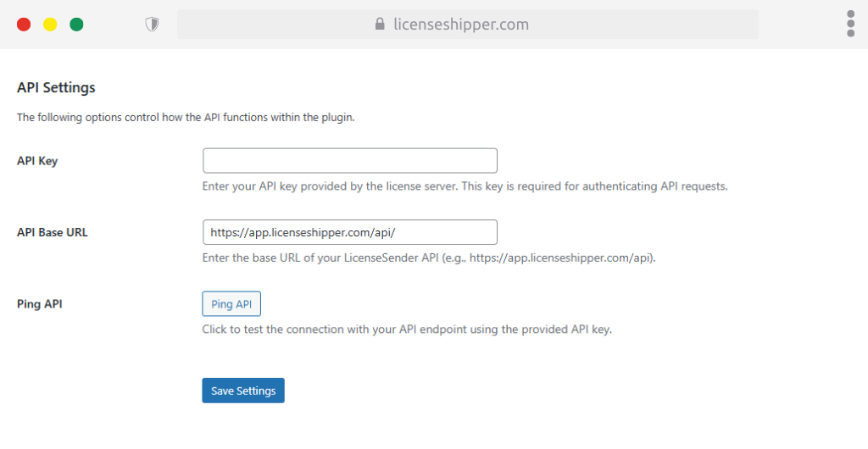
Task: Minimize the window using the yellow dot
Action: (x=50, y=25)
